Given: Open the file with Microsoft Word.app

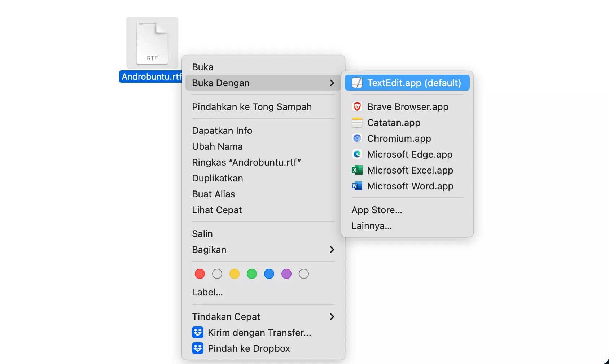Looking at the screenshot, I should (x=410, y=186).
